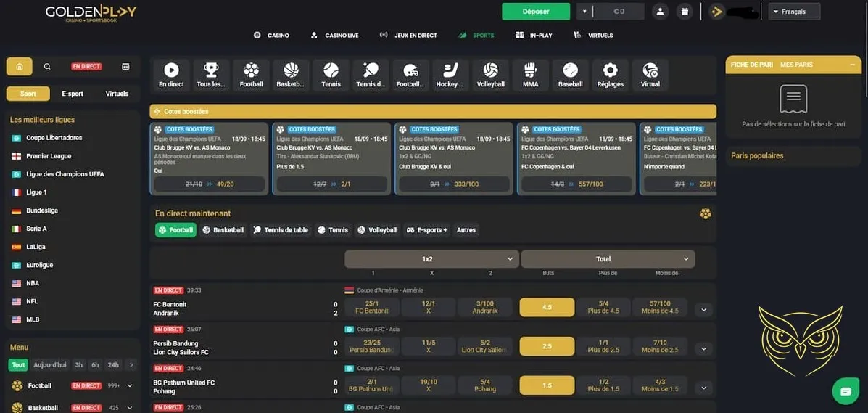
Task: Expand the Total market dropdown
Action: point(608,259)
